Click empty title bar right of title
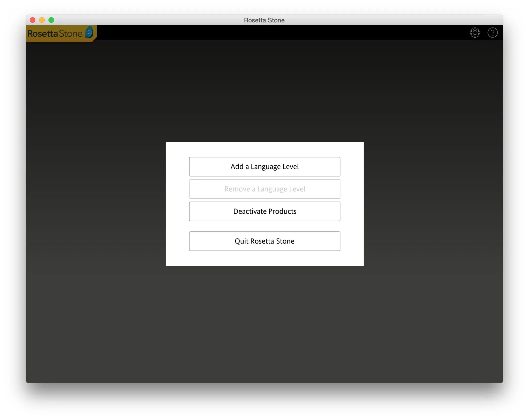529x420 pixels. [x=387, y=20]
